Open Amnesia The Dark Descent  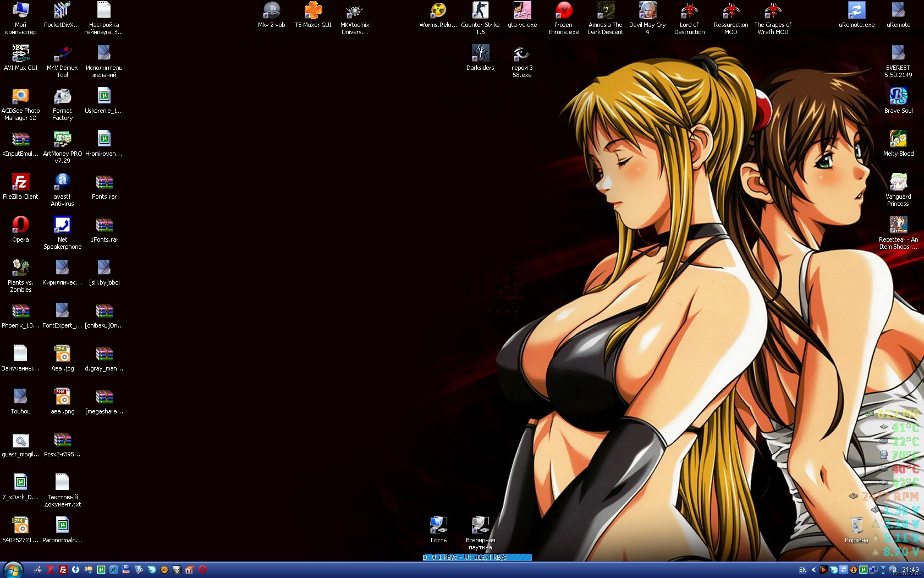[x=606, y=18]
